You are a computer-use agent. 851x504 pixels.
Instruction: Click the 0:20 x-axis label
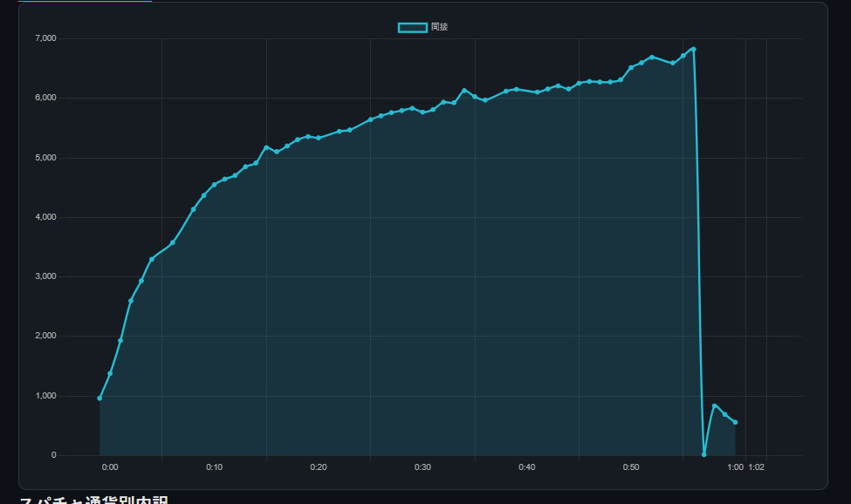319,467
